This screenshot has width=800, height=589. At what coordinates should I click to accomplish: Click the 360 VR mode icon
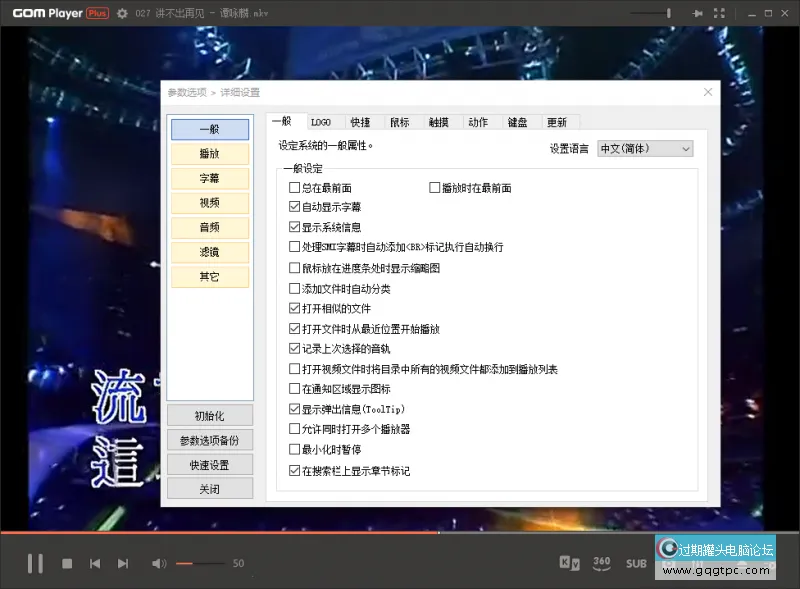[601, 563]
